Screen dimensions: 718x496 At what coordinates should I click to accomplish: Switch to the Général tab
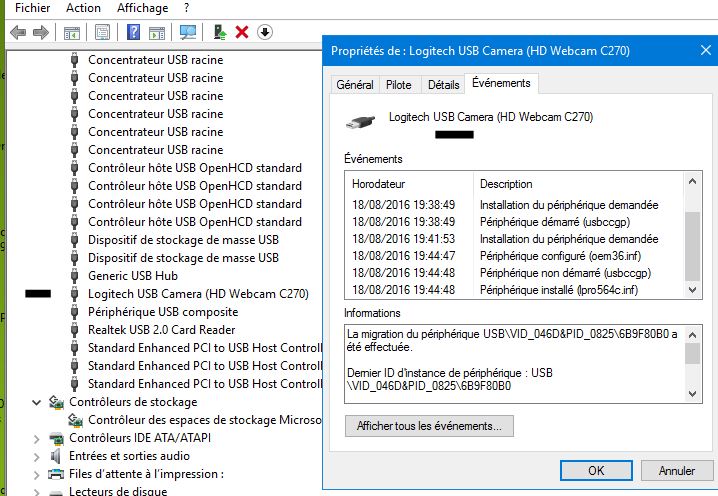tap(355, 85)
